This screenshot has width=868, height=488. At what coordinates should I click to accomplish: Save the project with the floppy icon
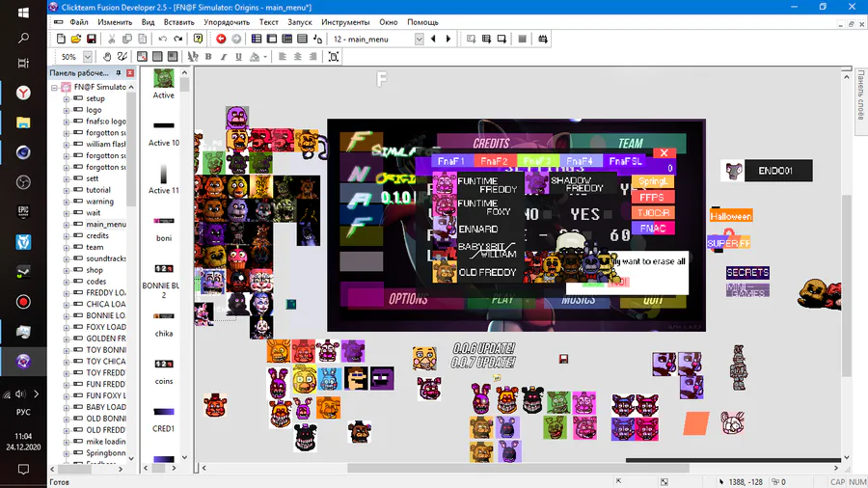click(92, 39)
